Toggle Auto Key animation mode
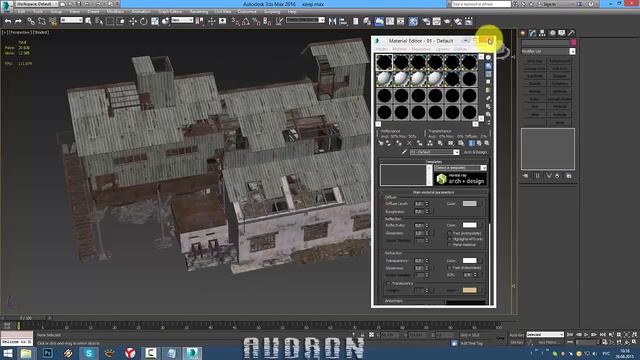640x360 pixels. (x=516, y=335)
